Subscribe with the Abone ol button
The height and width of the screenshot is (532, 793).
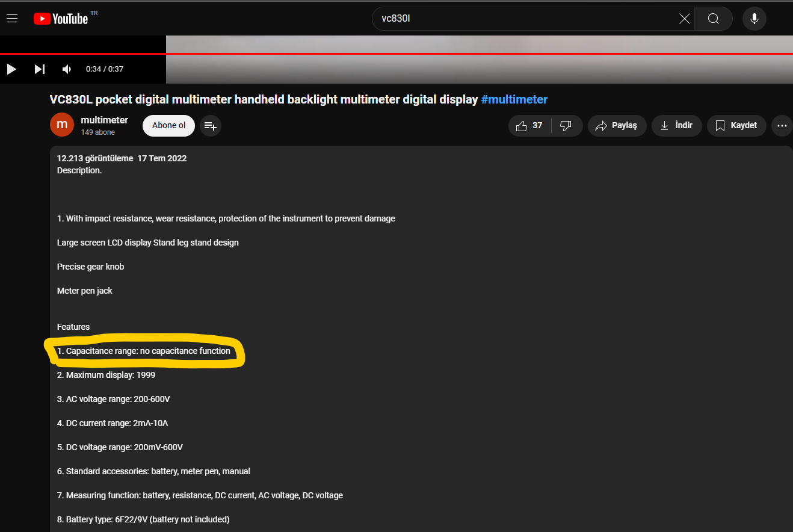point(168,125)
